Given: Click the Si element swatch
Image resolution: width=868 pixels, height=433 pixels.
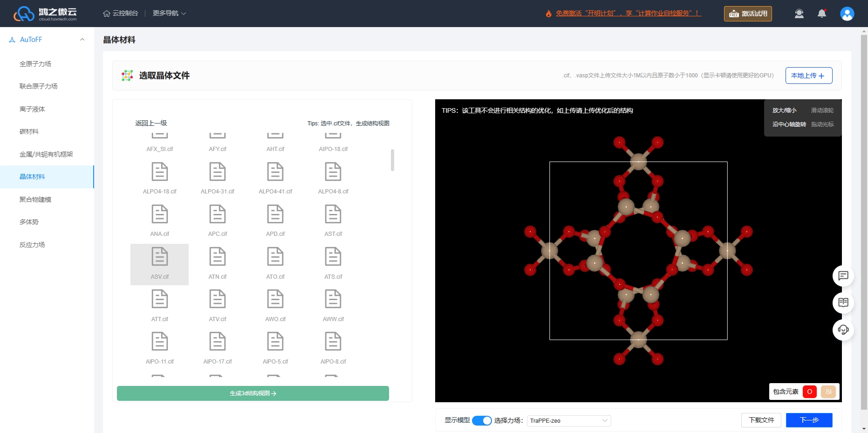Looking at the screenshot, I should pyautogui.click(x=828, y=392).
